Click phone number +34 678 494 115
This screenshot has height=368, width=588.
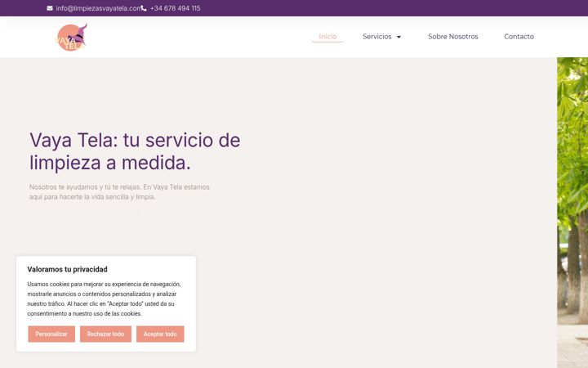tap(175, 8)
